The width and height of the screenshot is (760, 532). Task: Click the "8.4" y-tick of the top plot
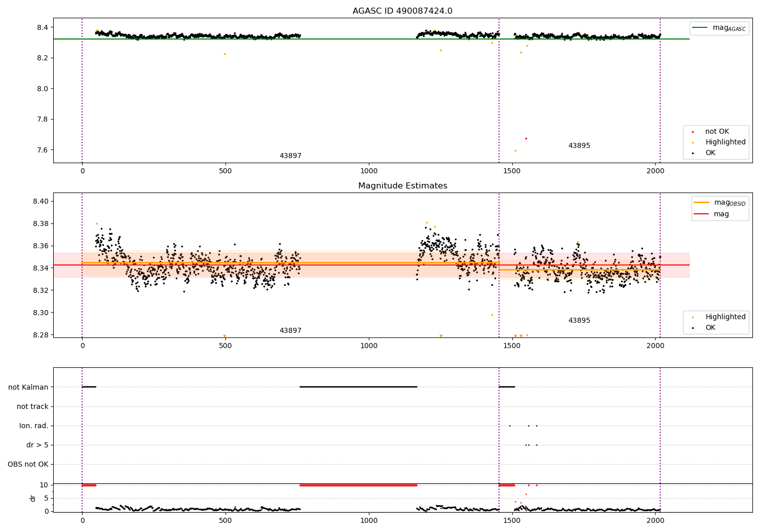point(42,27)
